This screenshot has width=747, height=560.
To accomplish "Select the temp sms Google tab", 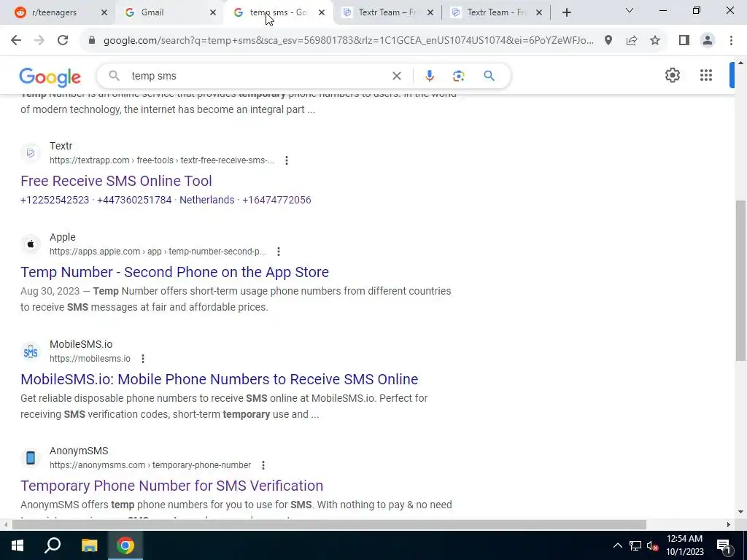I will coord(278,12).
